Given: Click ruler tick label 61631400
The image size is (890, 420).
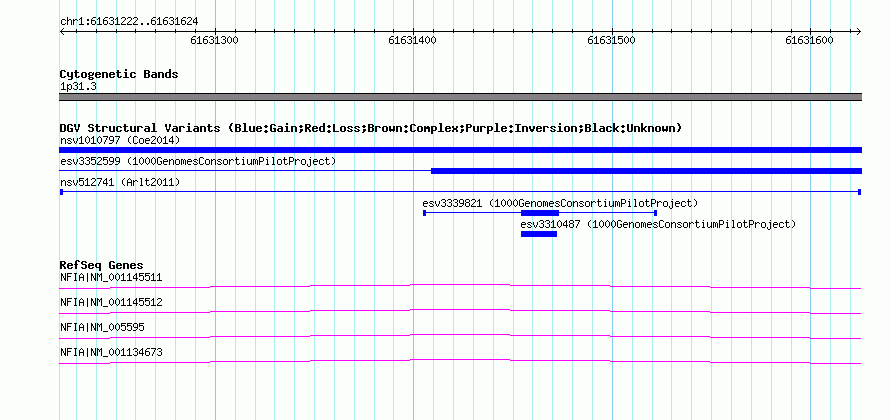Looking at the screenshot, I should tap(413, 40).
